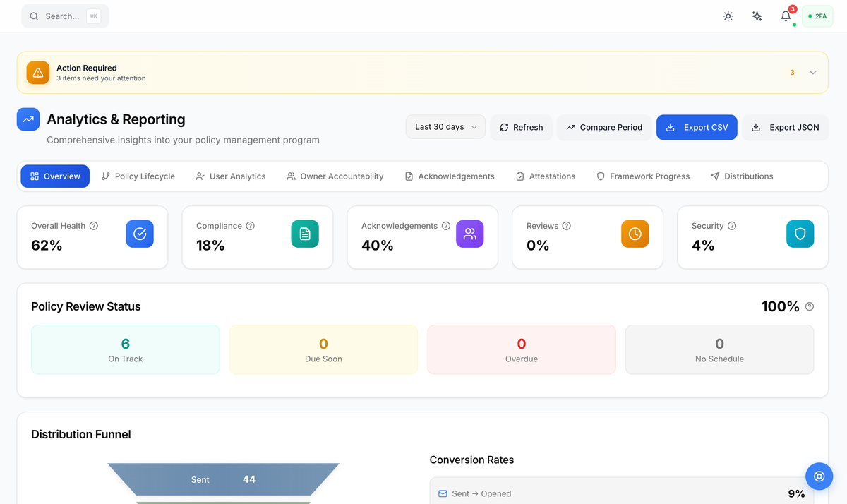
Task: Click the Overall Health checkmark shield icon
Action: point(140,234)
